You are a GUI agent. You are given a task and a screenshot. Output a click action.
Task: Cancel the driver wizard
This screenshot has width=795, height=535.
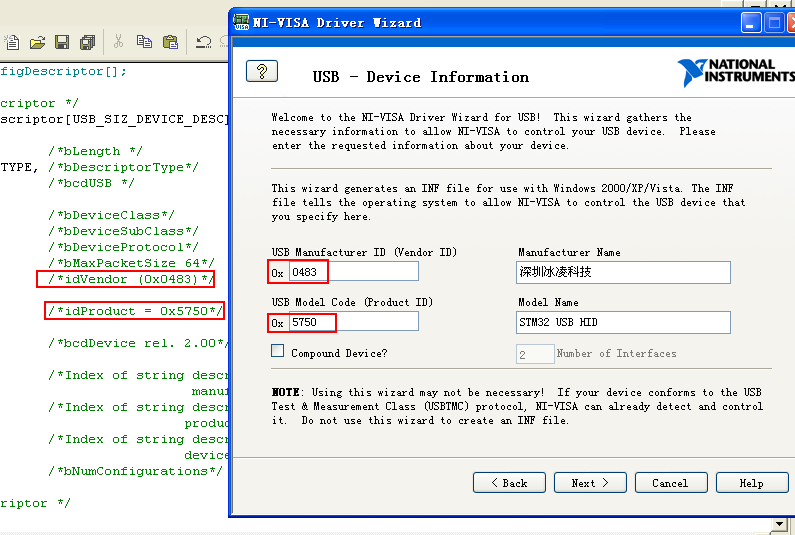(671, 483)
